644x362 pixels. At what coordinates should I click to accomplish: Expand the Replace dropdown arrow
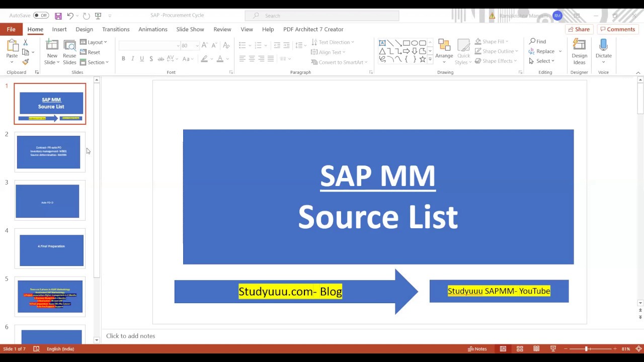point(560,51)
